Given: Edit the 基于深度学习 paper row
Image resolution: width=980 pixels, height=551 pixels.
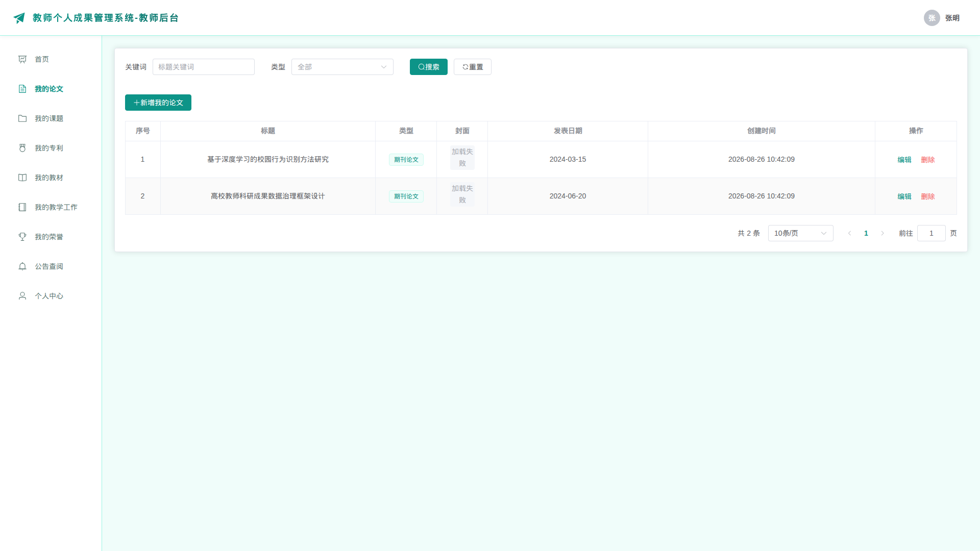Looking at the screenshot, I should coord(904,160).
